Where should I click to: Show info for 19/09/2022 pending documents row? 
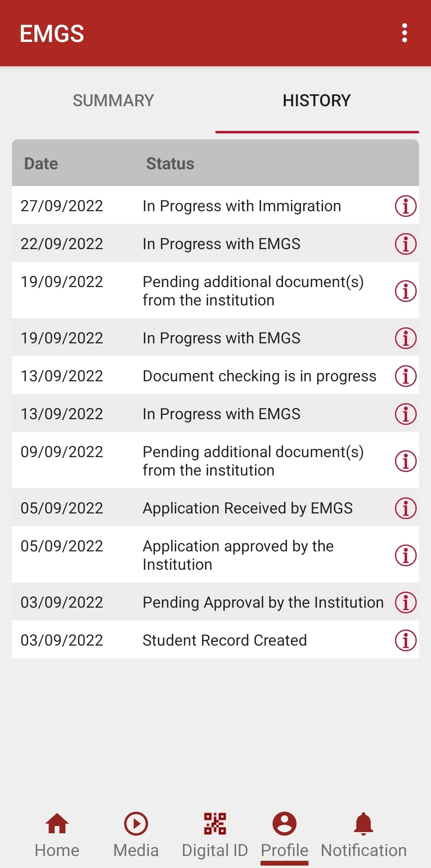pyautogui.click(x=405, y=291)
